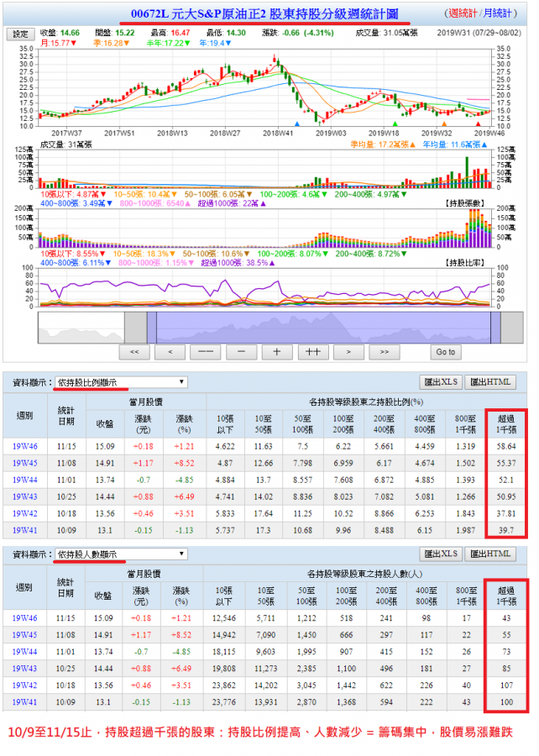Click left handle of chart range selector
Screen dimensions: 539x756
(152, 328)
